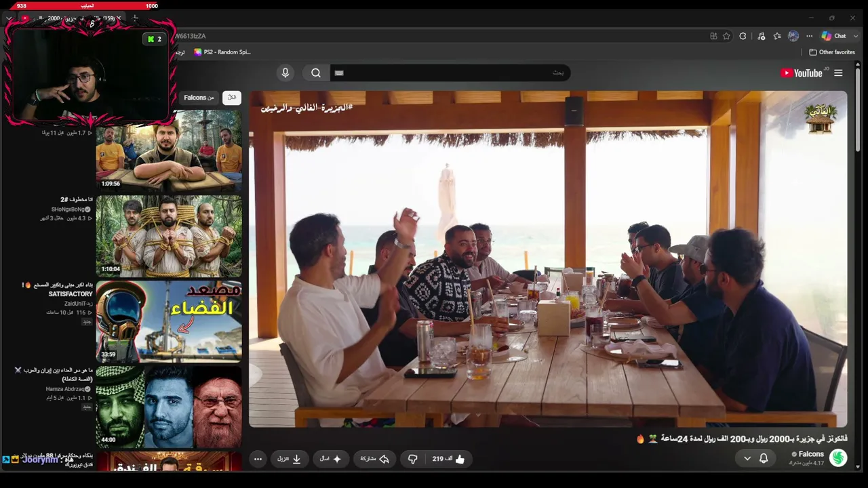Open the notification bell dropdown for Falcons
This screenshot has width=868, height=488.
point(755,458)
